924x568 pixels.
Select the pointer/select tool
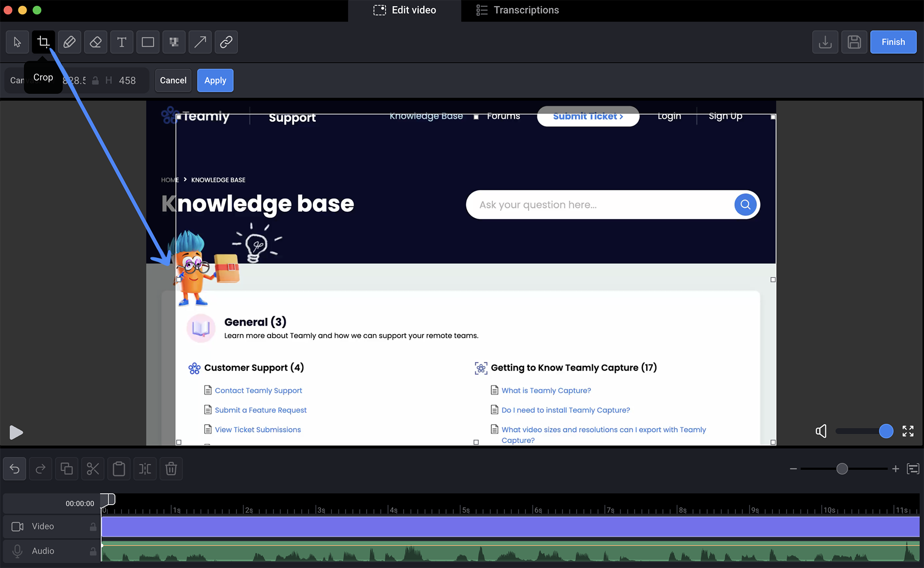[x=17, y=42]
